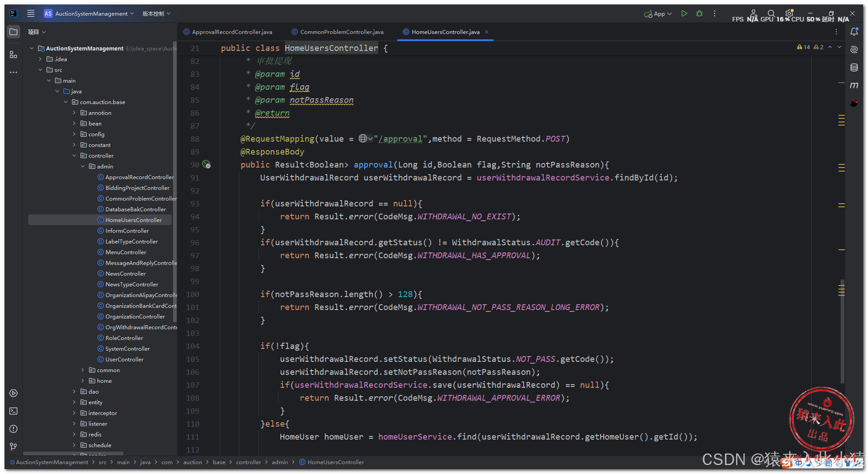Expand the home package
The width and height of the screenshot is (868, 474).
[x=83, y=381]
